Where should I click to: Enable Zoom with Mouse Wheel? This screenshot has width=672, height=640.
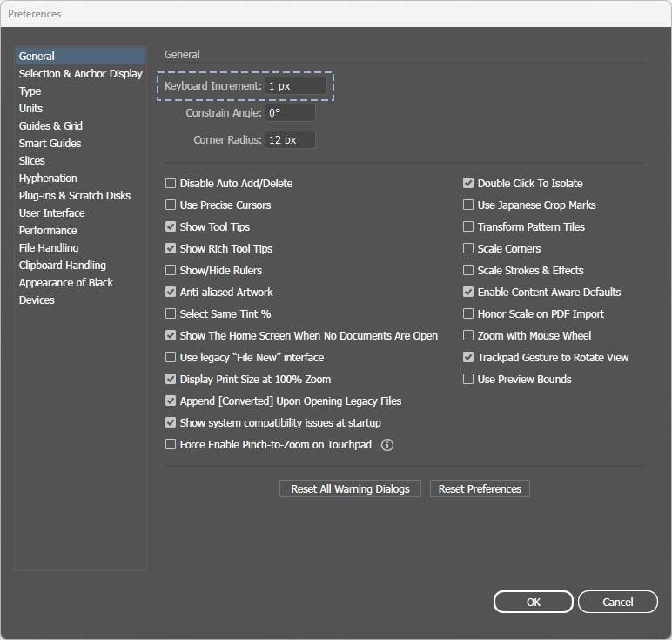468,335
